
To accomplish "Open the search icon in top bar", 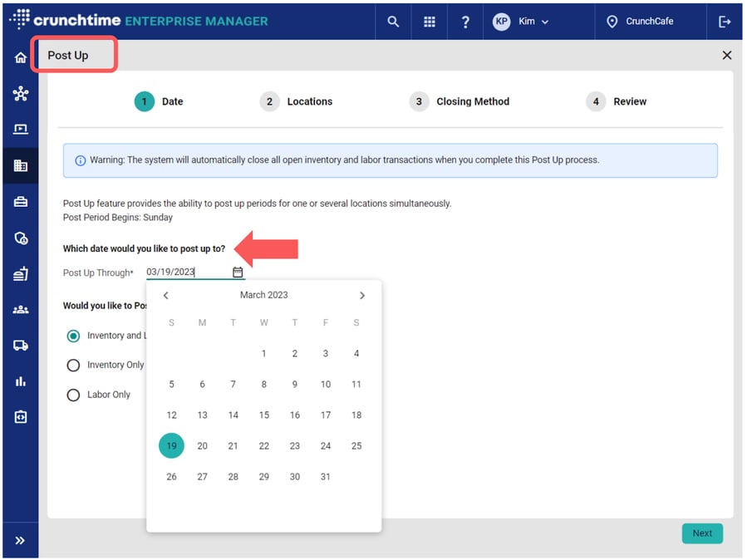I will pyautogui.click(x=392, y=22).
